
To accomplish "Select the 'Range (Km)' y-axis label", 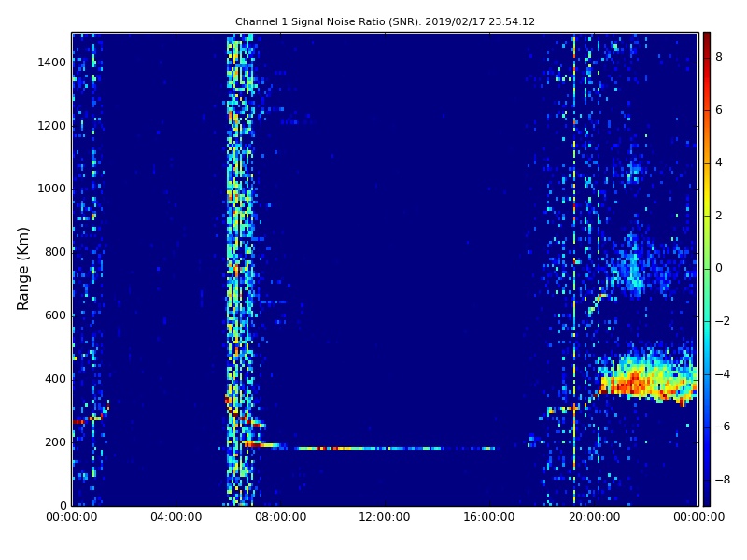I will [22, 269].
